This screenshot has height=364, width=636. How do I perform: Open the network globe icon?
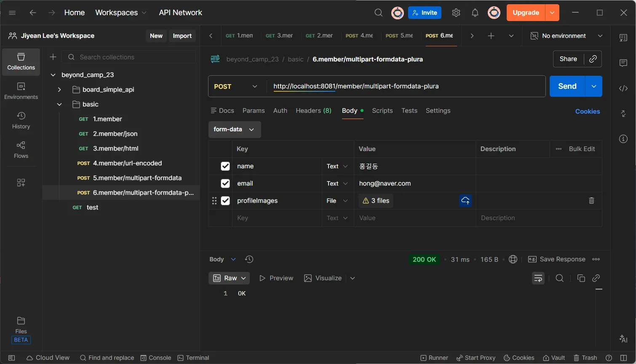[x=513, y=259]
